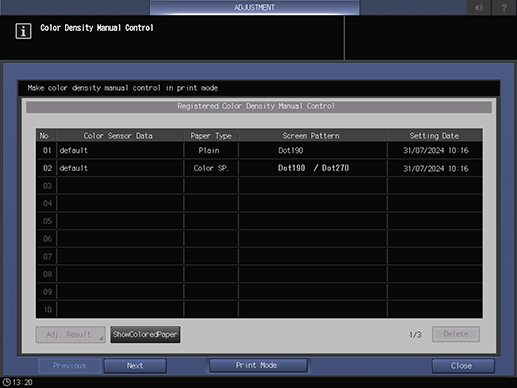Click the Dot190 / Dot270 screen pattern cell

[x=313, y=168]
